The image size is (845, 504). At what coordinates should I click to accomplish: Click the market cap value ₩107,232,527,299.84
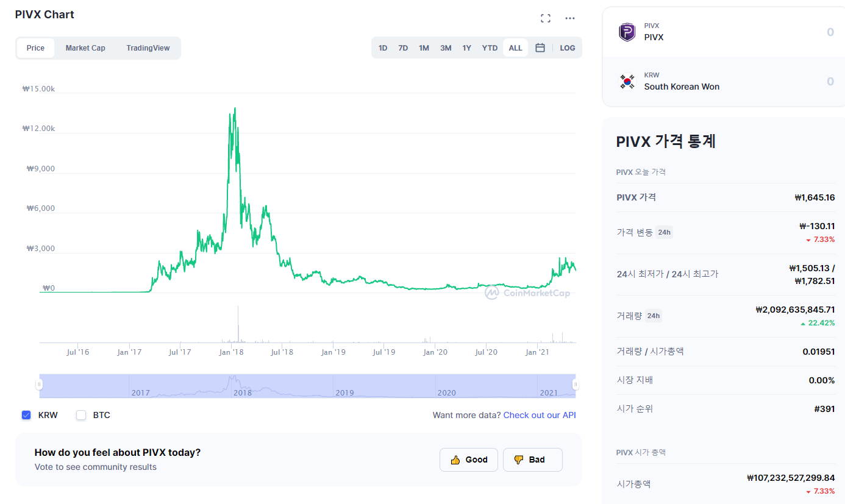791,478
